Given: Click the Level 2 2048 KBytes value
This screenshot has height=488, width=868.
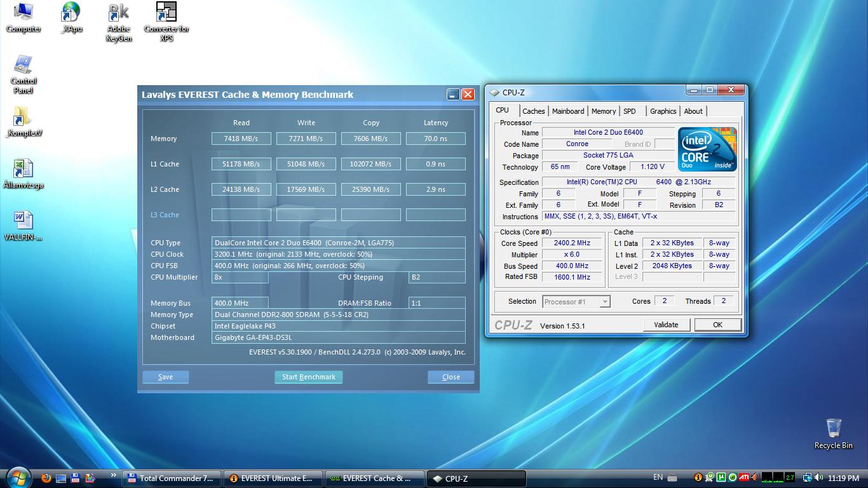Looking at the screenshot, I should point(672,266).
